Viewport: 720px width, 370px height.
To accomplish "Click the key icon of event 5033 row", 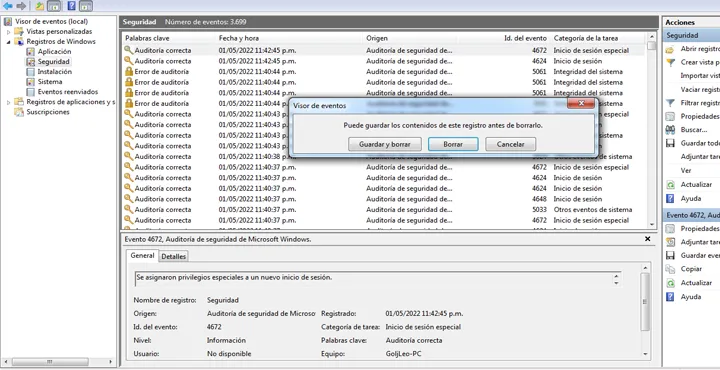I will 129,209.
